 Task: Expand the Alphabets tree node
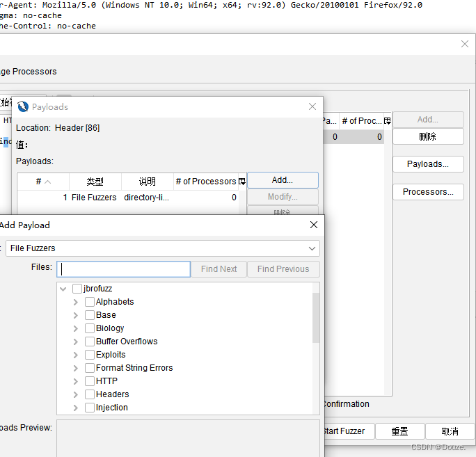76,303
